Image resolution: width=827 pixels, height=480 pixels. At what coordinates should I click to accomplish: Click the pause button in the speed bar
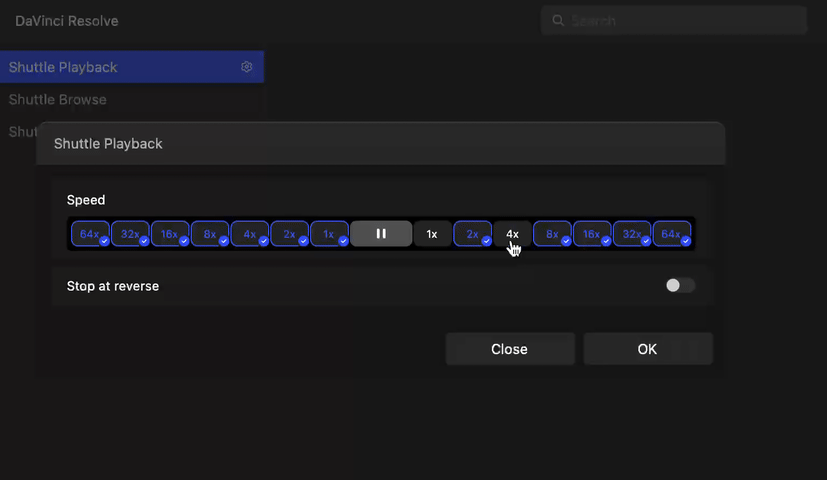click(x=381, y=234)
